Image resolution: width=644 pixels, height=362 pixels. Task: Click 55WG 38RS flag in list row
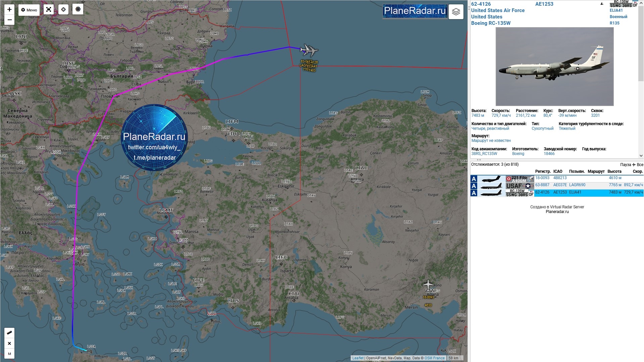[x=520, y=193]
